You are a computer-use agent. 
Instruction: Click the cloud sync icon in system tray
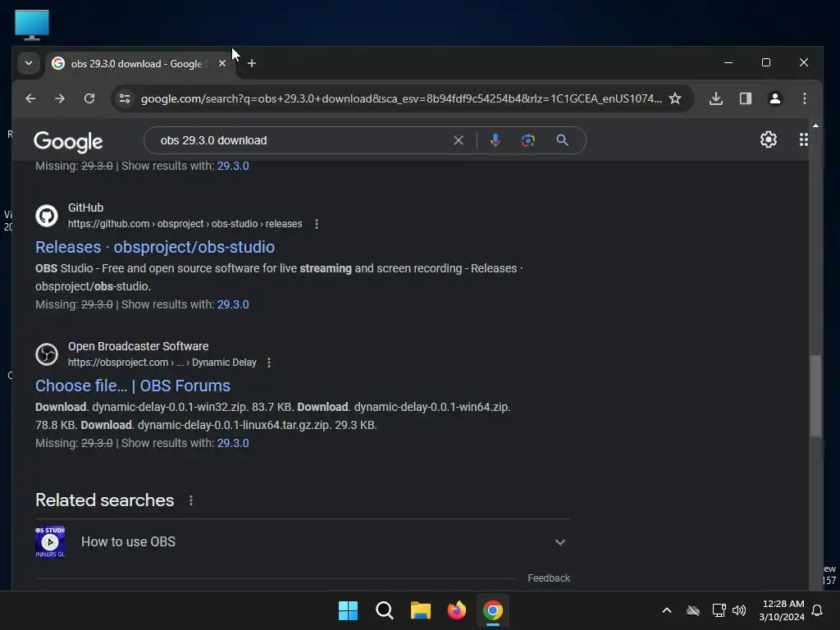(x=693, y=610)
